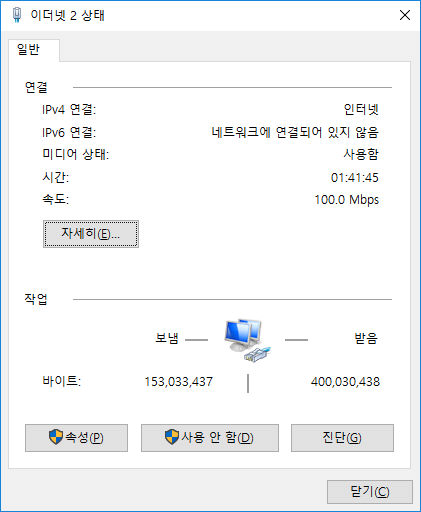This screenshot has height=512, width=421.
Task: Disable adapter with 사용 안 함(D)
Action: pyautogui.click(x=210, y=438)
